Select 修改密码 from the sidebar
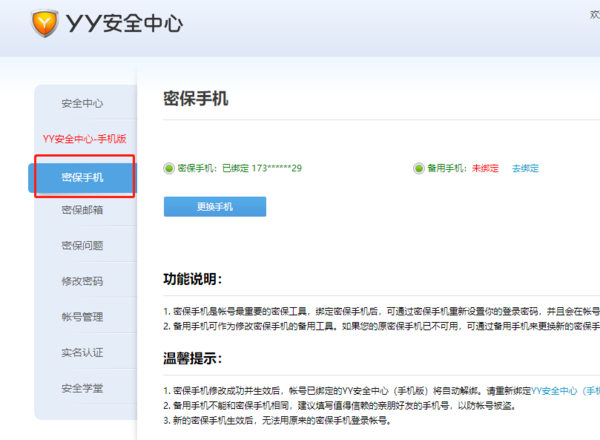The width and height of the screenshot is (600, 440). (82, 282)
